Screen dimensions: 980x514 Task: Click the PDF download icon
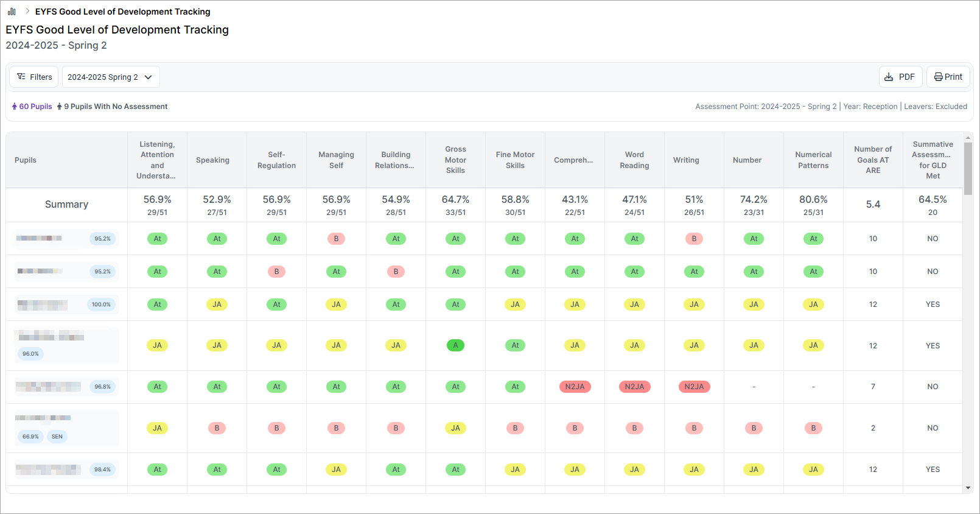(889, 77)
